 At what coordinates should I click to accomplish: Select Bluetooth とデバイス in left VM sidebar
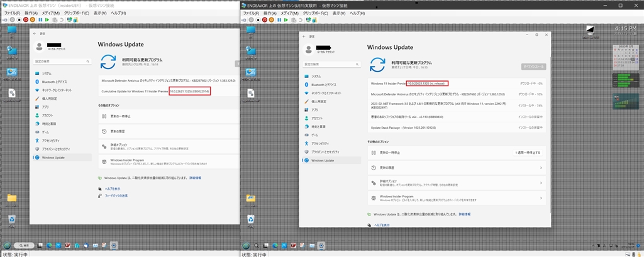pos(62,82)
